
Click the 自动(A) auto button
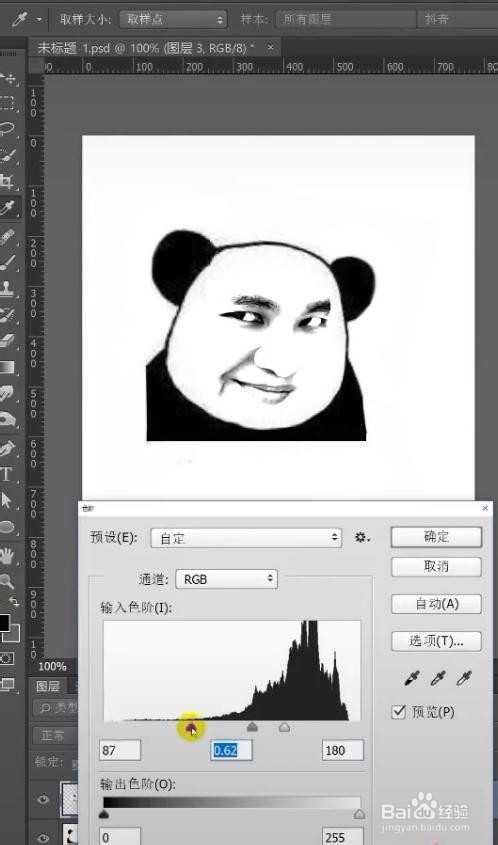pyautogui.click(x=436, y=604)
